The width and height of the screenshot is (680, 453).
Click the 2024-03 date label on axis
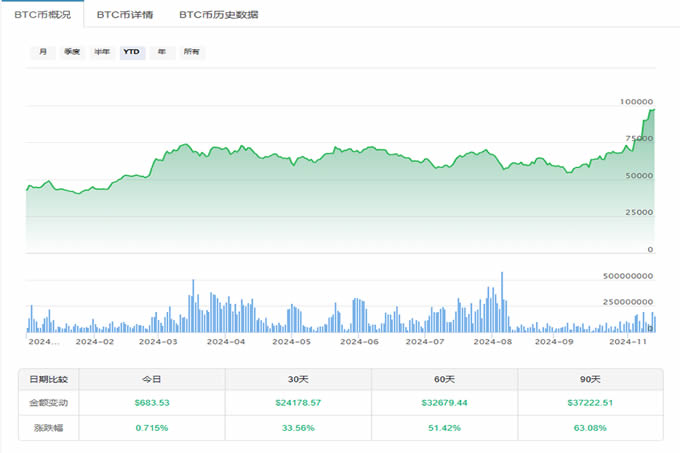tap(157, 341)
